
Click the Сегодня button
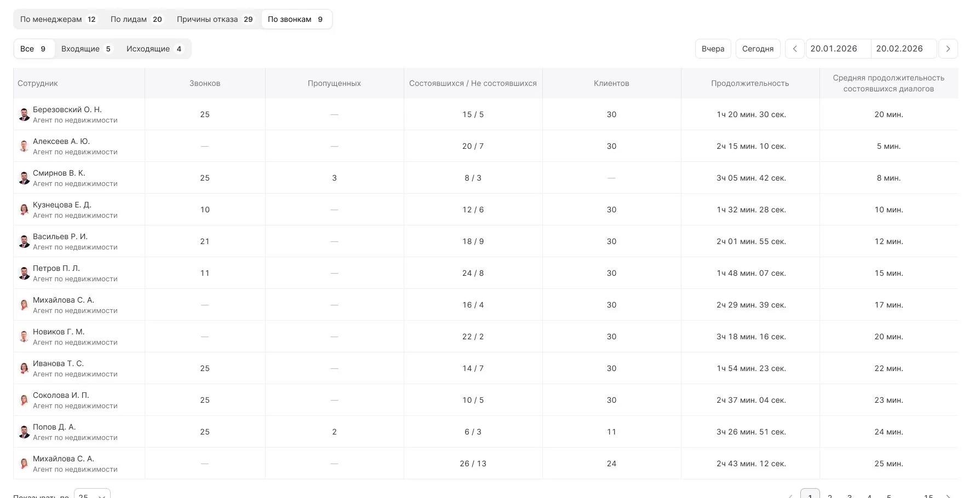click(x=758, y=49)
